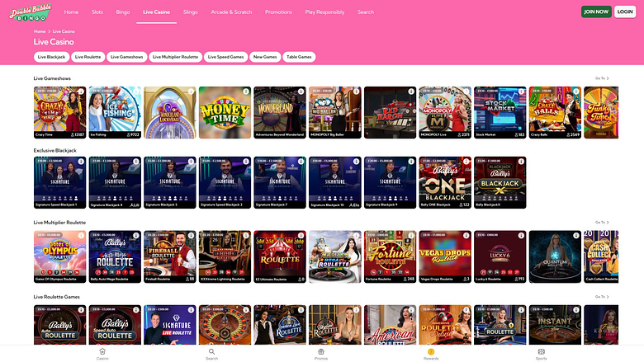The image size is (644, 362).
Task: Expand Live Multiplier Roulette Go To arrow
Action: (602, 222)
